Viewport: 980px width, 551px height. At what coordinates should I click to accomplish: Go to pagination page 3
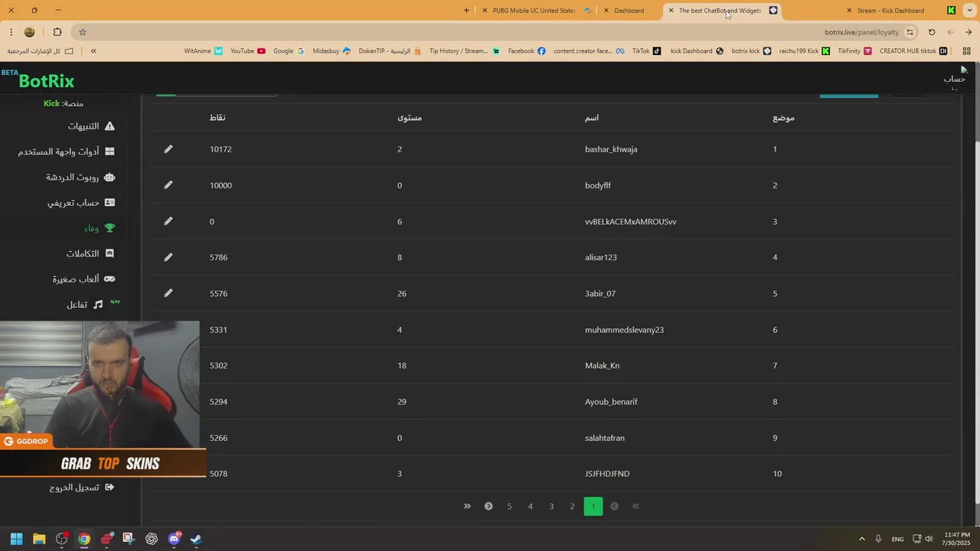551,507
